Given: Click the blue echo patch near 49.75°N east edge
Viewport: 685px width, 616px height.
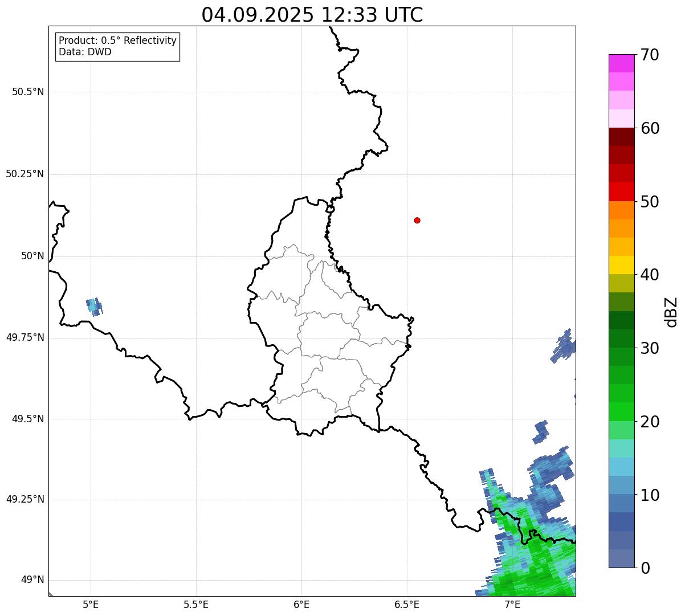Looking at the screenshot, I should click(x=564, y=345).
